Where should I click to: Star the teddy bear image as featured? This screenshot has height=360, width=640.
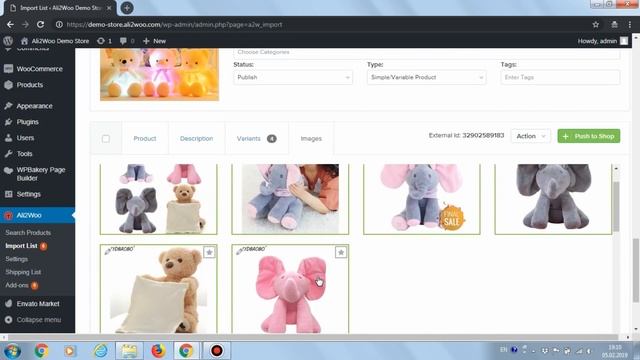(209, 252)
